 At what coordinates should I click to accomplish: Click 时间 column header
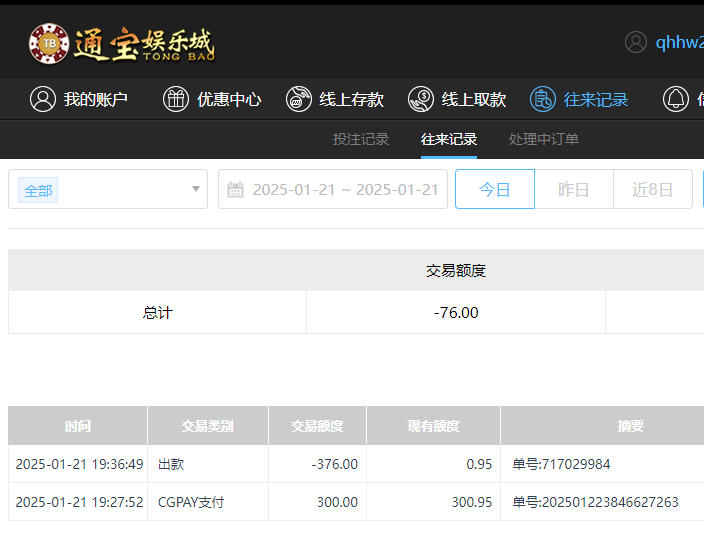pyautogui.click(x=78, y=426)
